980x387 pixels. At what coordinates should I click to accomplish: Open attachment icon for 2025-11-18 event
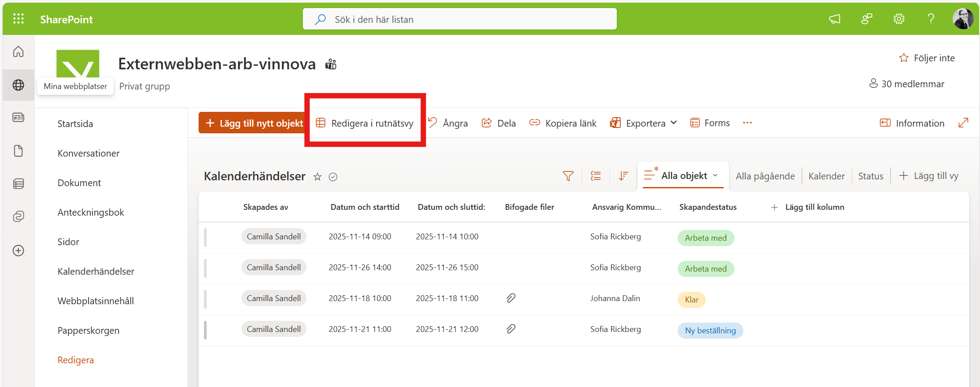[511, 298]
